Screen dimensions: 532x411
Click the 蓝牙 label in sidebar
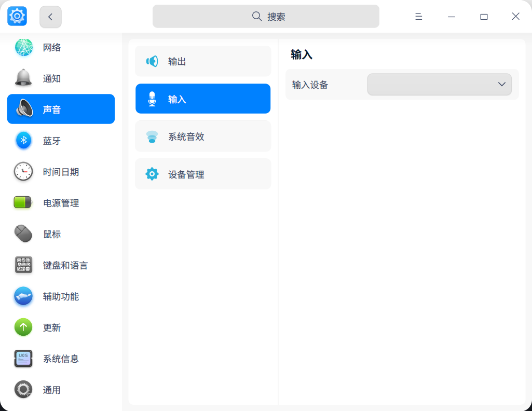click(52, 141)
